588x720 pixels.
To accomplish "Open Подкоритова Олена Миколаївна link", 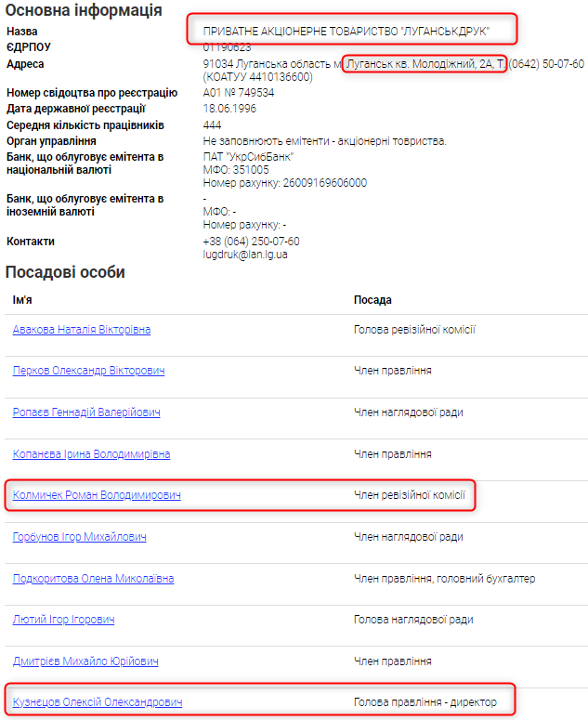I will pos(93,579).
